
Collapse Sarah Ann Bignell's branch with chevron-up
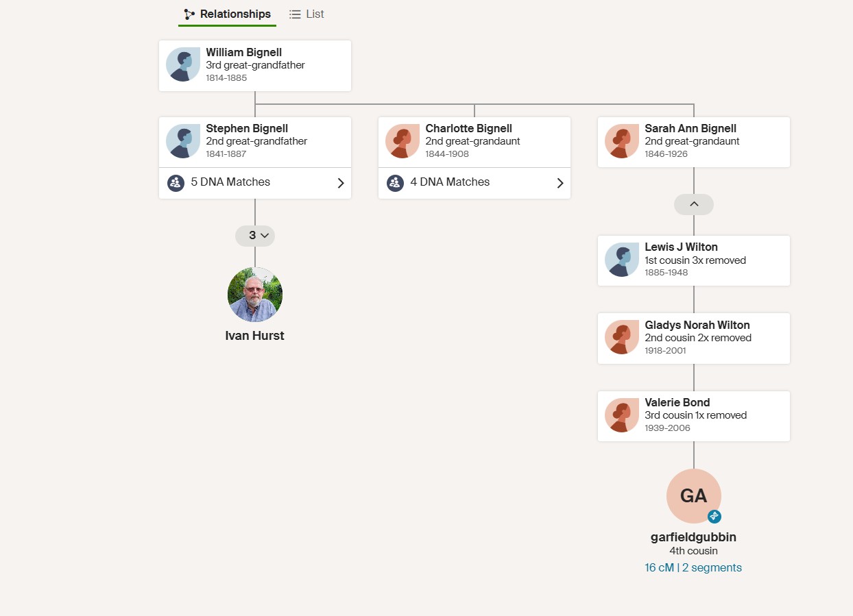pyautogui.click(x=693, y=204)
